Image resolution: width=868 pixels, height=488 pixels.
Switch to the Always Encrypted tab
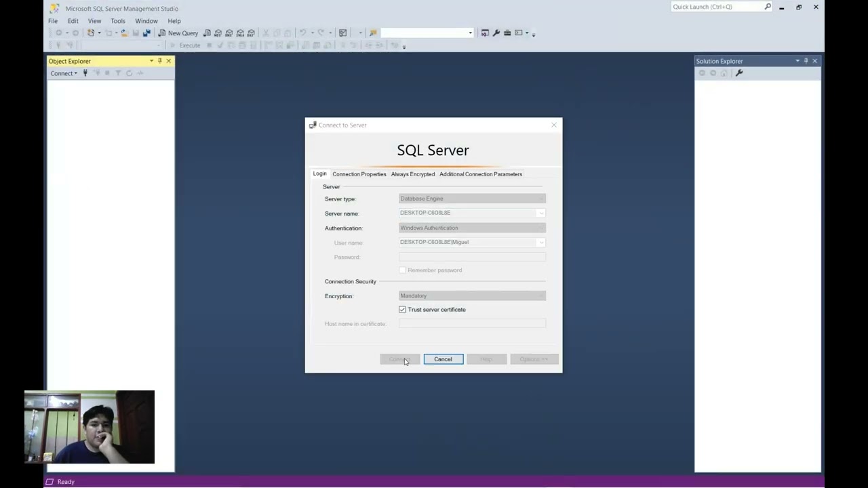point(413,174)
